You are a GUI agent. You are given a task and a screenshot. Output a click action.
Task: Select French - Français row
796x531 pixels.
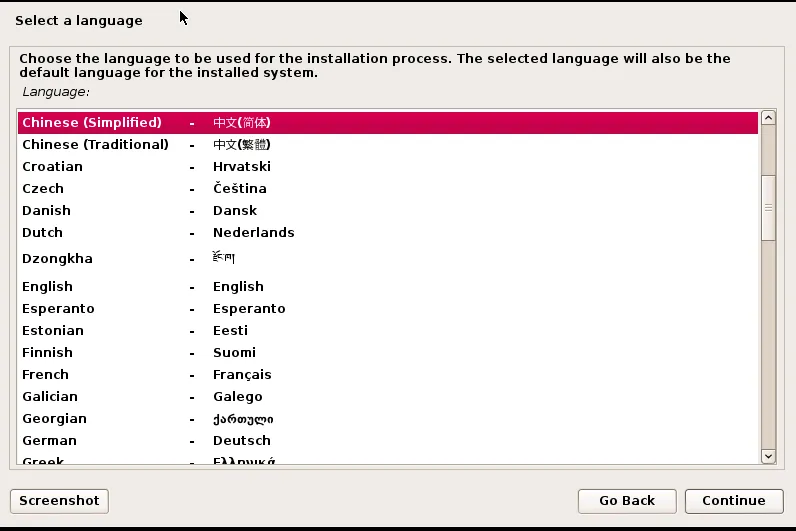coord(46,375)
